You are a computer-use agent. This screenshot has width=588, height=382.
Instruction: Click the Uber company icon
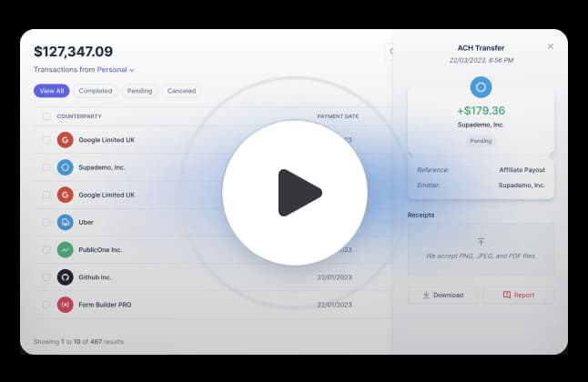click(x=65, y=222)
